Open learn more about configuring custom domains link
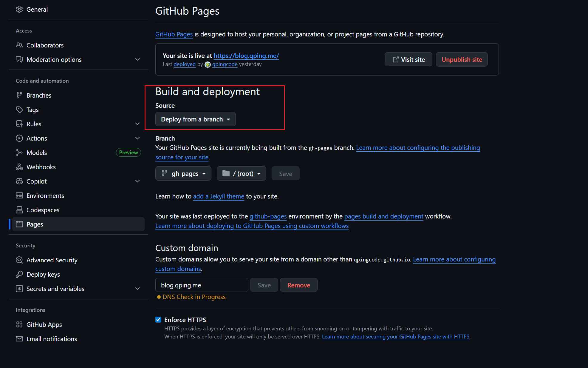Screen dimensions: 588x368 [x=454, y=259]
